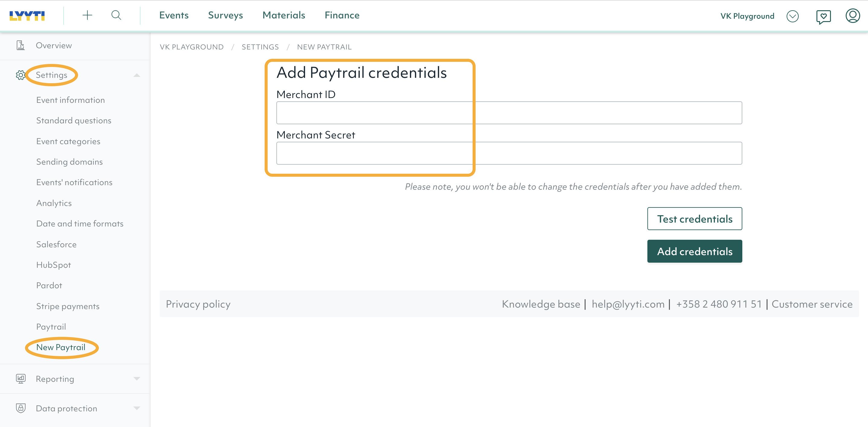Screen dimensions: 868x427
Task: Open the feedback heart speech-bubble icon
Action: point(823,17)
